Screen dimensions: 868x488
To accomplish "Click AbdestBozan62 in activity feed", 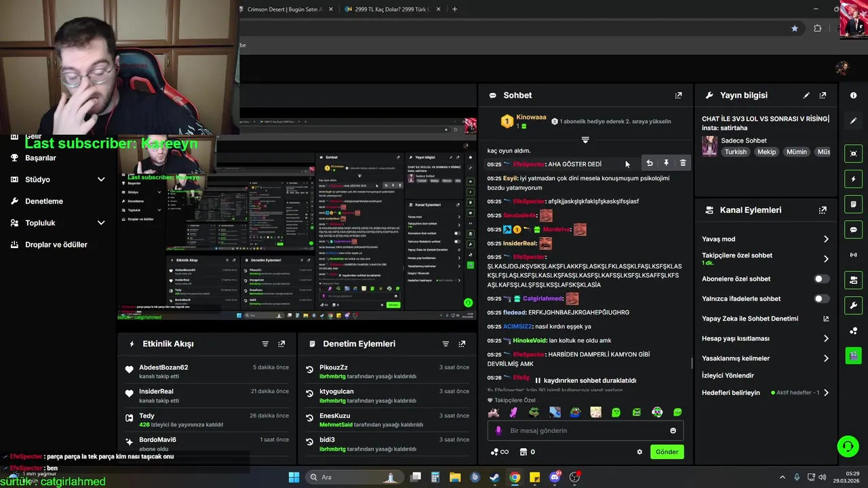I will tap(163, 367).
